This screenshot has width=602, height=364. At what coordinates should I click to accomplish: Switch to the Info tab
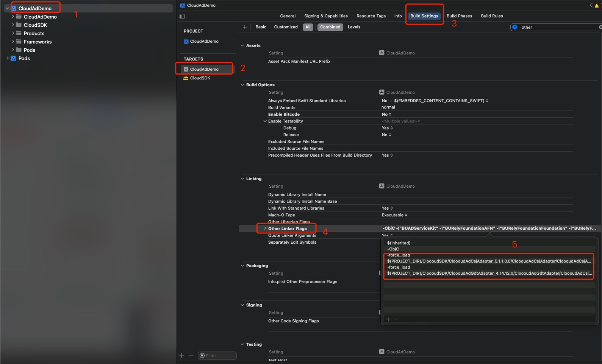click(398, 16)
